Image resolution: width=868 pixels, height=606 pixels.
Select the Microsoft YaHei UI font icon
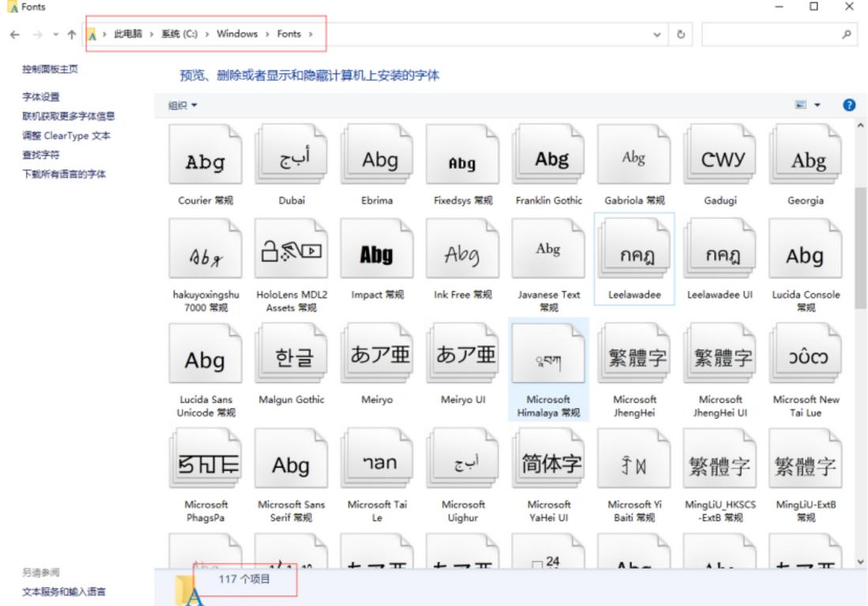549,458
